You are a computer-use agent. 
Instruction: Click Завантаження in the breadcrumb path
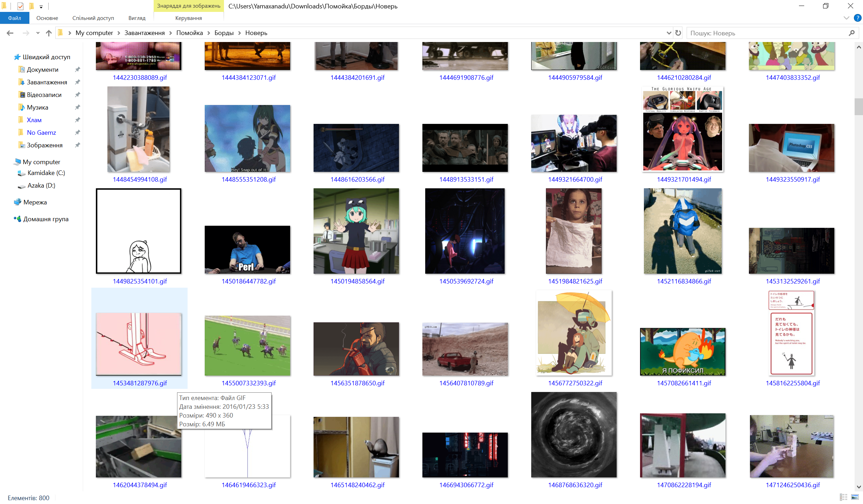click(145, 33)
